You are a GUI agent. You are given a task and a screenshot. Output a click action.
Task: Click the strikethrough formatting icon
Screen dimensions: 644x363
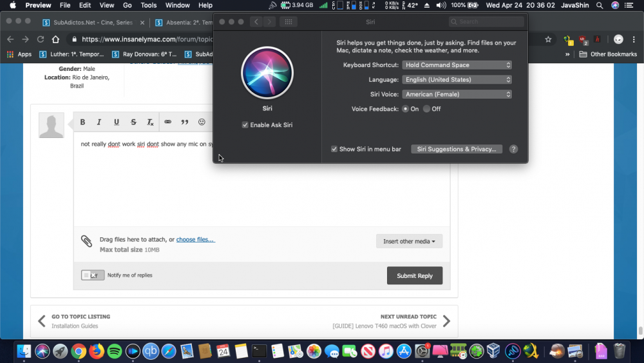[133, 122]
